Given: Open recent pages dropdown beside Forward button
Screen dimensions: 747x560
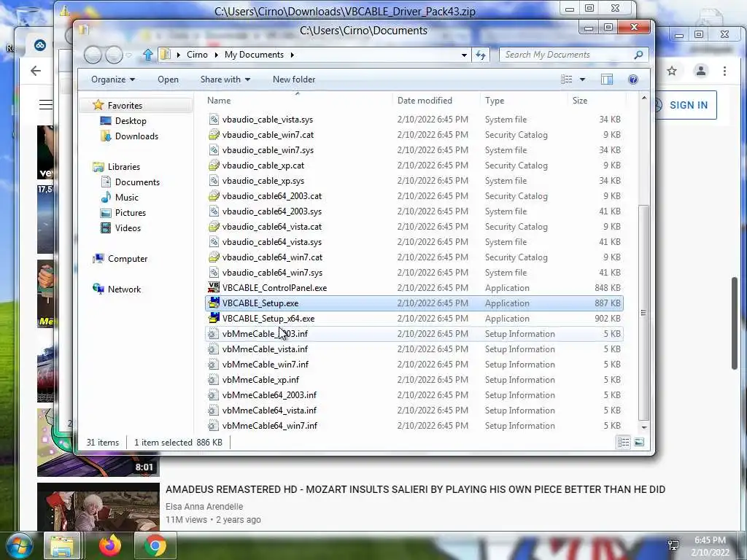Looking at the screenshot, I should (128, 55).
